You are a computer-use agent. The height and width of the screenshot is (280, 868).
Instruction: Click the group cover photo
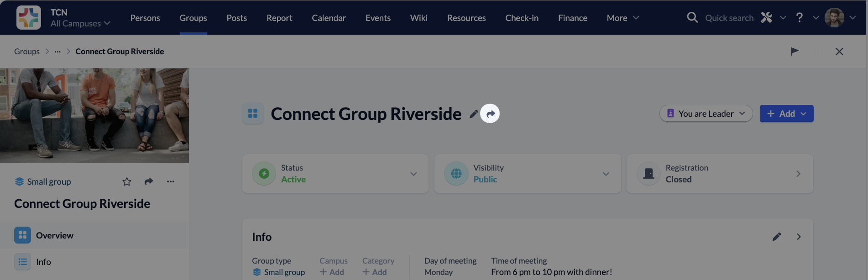click(94, 116)
